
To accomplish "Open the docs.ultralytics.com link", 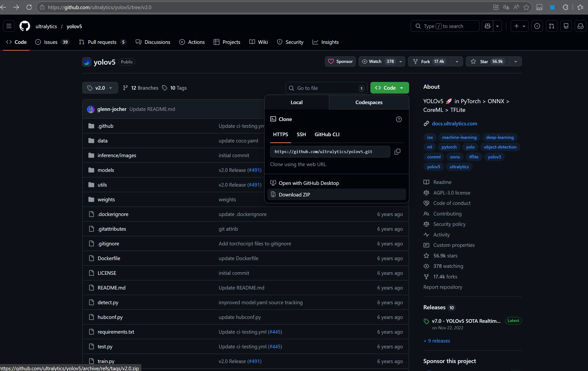I will coord(454,124).
